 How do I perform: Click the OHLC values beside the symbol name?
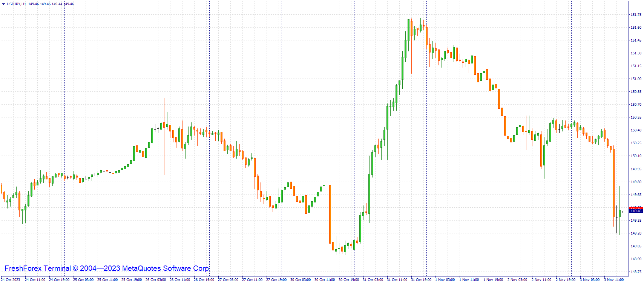pos(51,4)
